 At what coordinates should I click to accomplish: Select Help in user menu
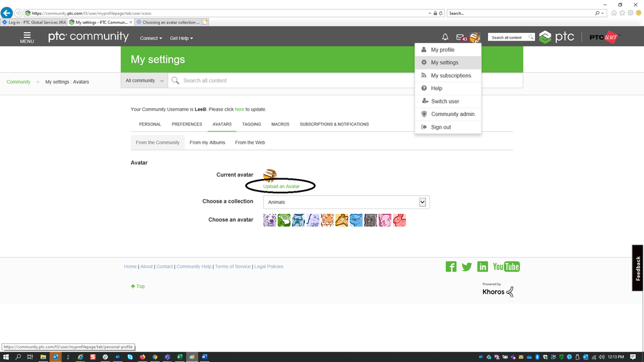tap(447, 88)
